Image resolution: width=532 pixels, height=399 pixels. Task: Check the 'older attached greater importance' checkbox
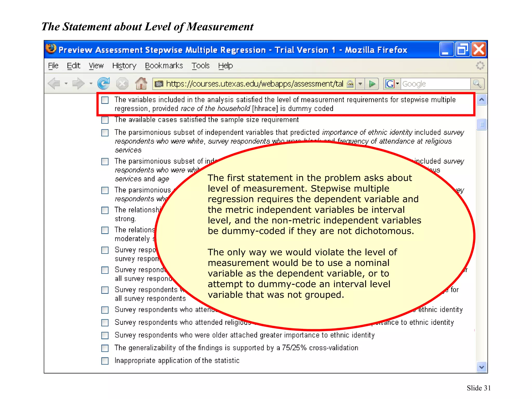105,335
